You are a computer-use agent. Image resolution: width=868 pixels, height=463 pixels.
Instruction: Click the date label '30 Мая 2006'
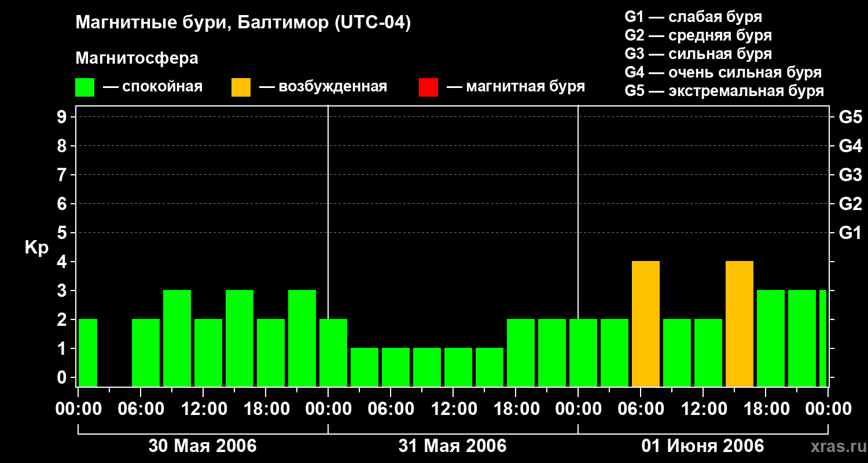[203, 446]
